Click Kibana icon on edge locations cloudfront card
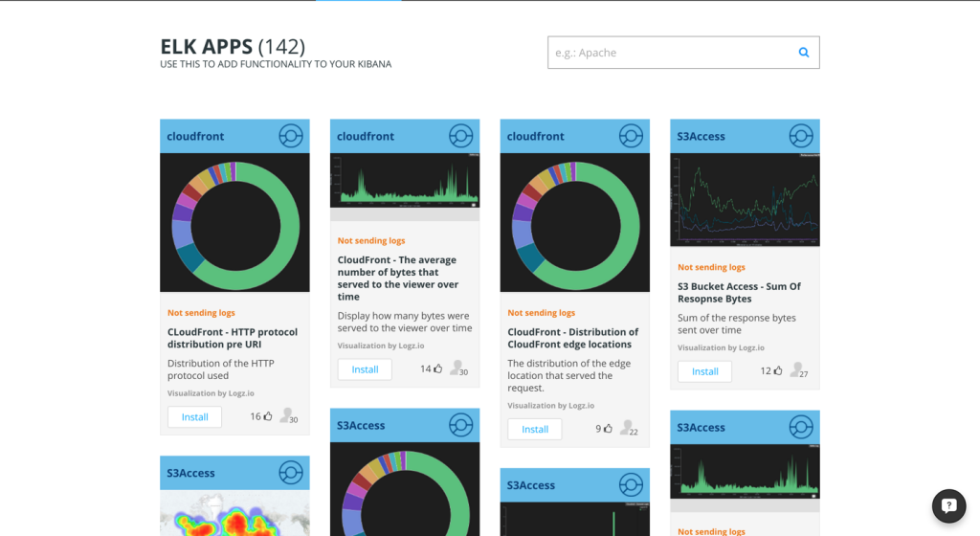 pos(631,136)
